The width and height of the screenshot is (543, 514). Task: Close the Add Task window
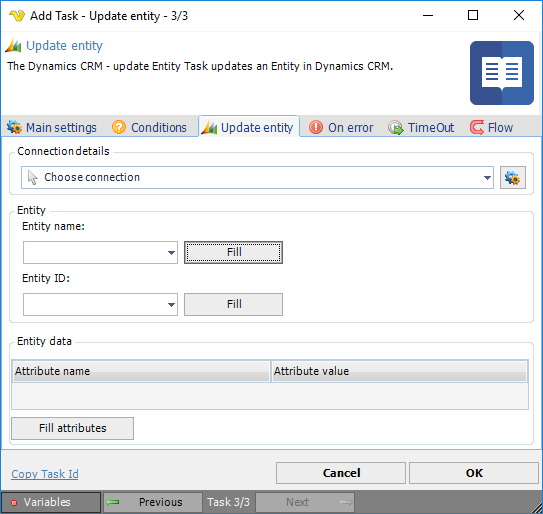(519, 15)
